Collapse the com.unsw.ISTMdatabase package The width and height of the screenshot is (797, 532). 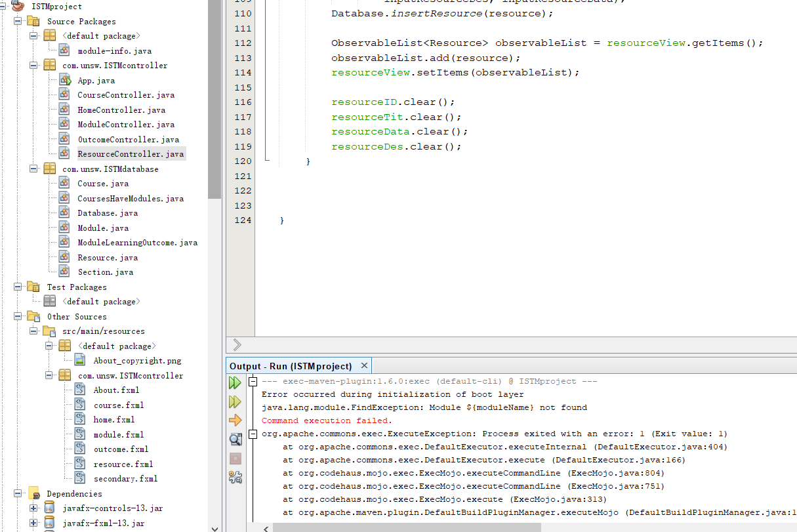pos(33,169)
